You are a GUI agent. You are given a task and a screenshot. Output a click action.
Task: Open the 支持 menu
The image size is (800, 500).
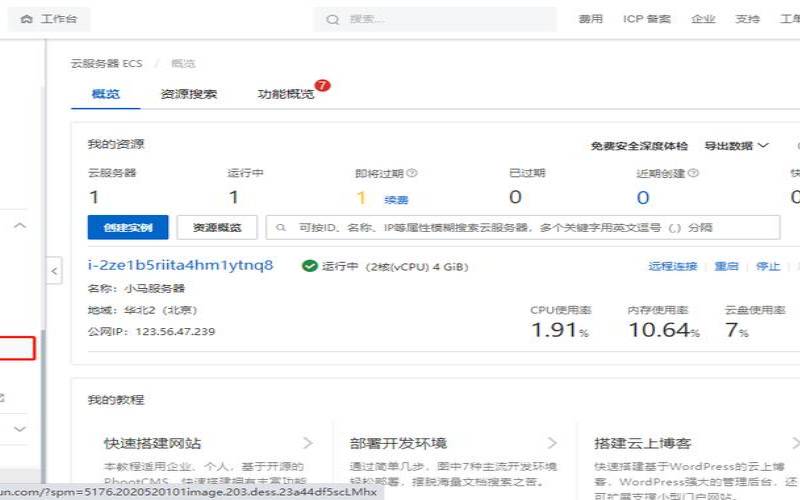[747, 19]
